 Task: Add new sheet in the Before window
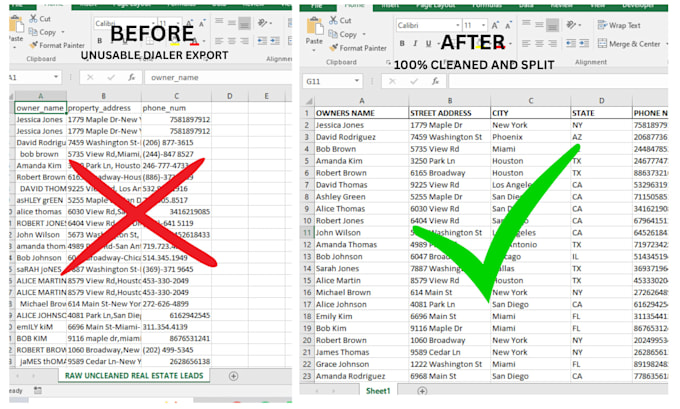coord(233,376)
